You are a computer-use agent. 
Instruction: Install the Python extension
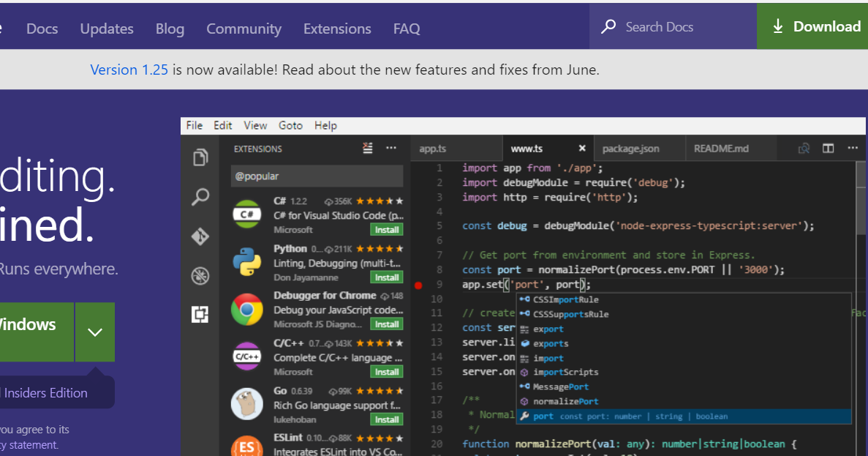[386, 277]
